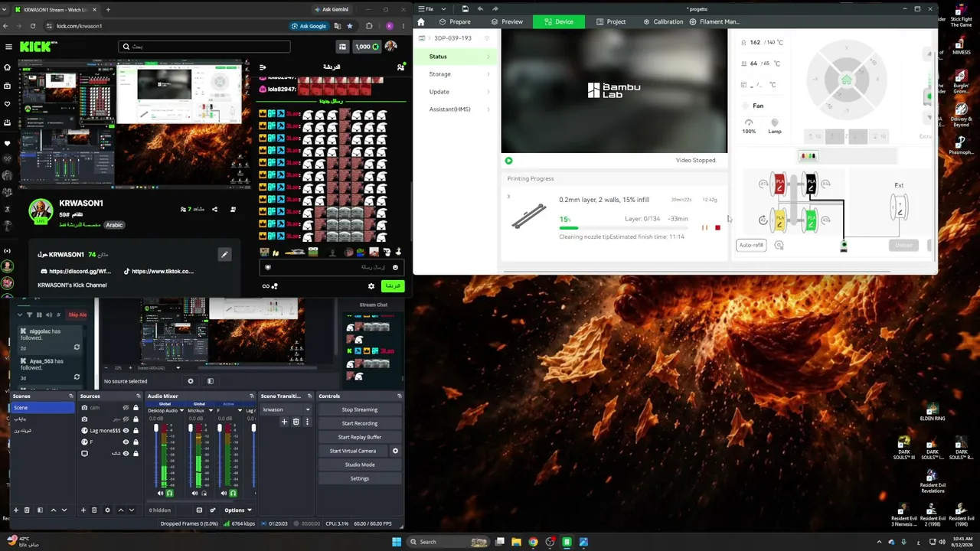Open source properties gear in Sources toolbar

click(107, 510)
